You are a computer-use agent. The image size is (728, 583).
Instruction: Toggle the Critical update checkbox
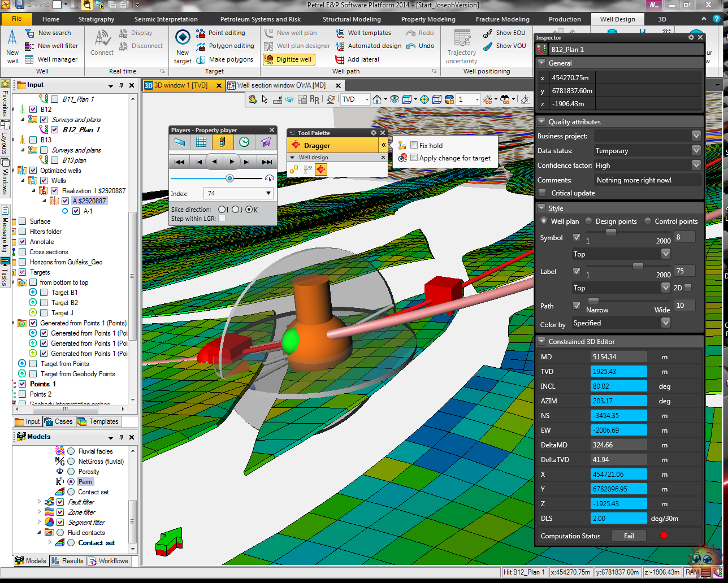click(543, 193)
